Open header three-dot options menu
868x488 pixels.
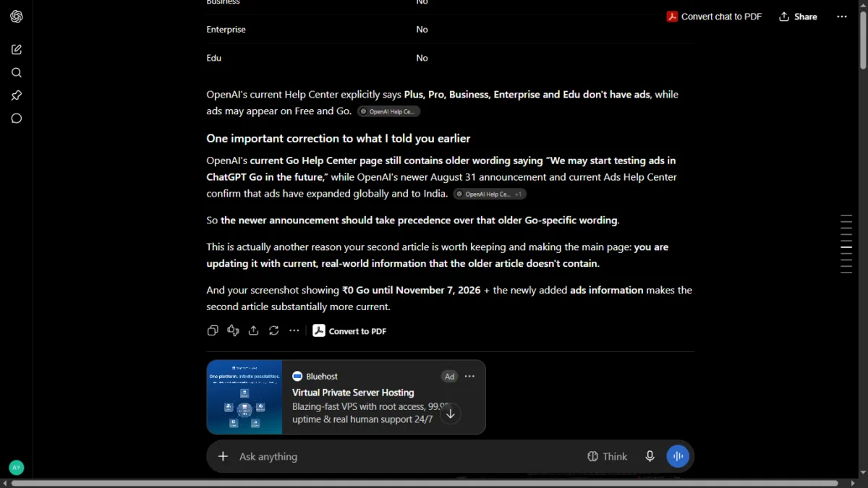coord(842,17)
